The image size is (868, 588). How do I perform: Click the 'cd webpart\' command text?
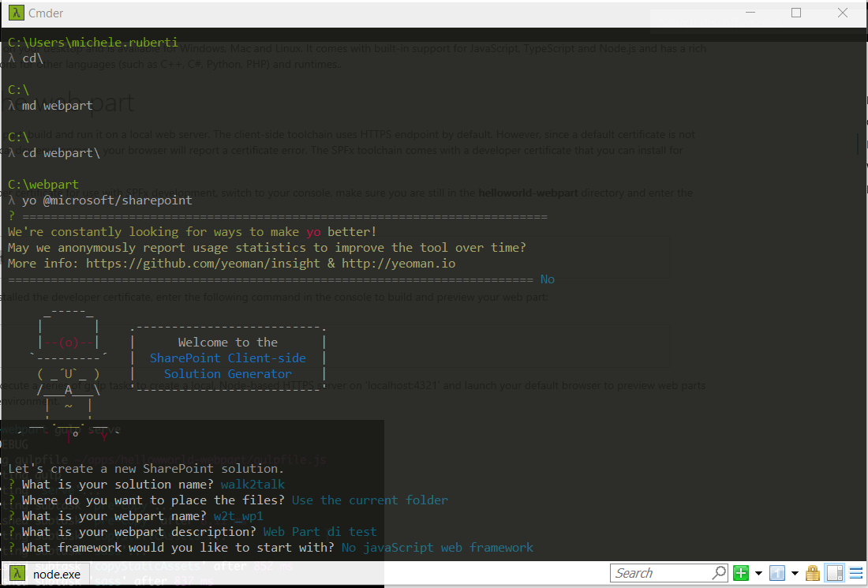pos(61,153)
